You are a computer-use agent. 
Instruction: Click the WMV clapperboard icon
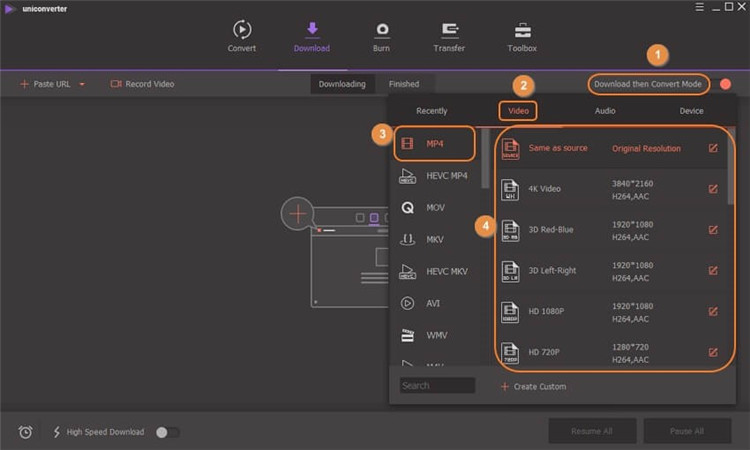[408, 335]
